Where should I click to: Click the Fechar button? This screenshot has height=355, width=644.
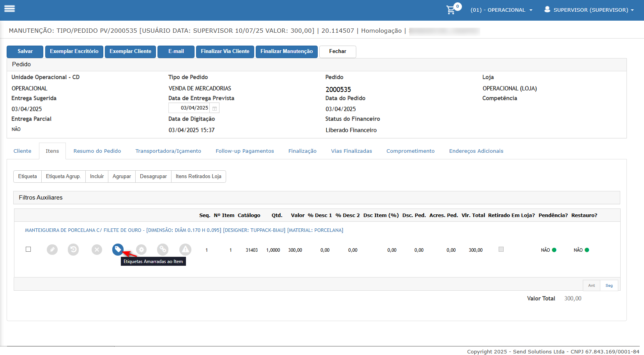338,51
